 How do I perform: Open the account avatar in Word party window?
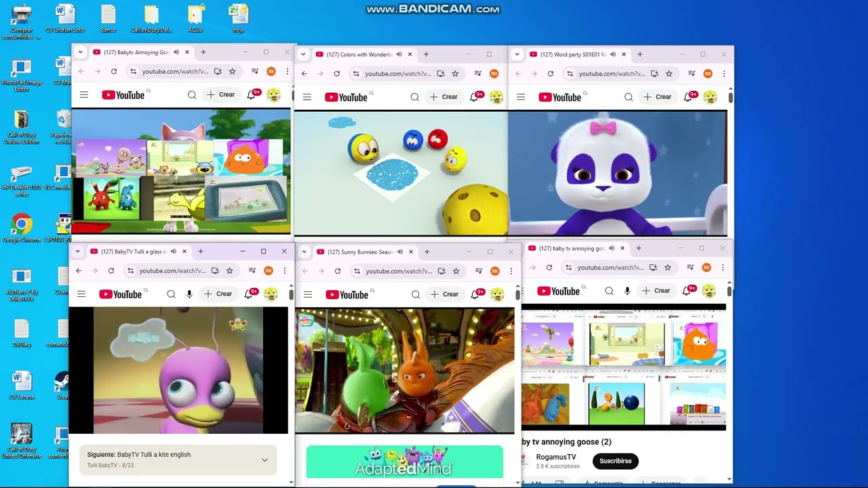[710, 97]
